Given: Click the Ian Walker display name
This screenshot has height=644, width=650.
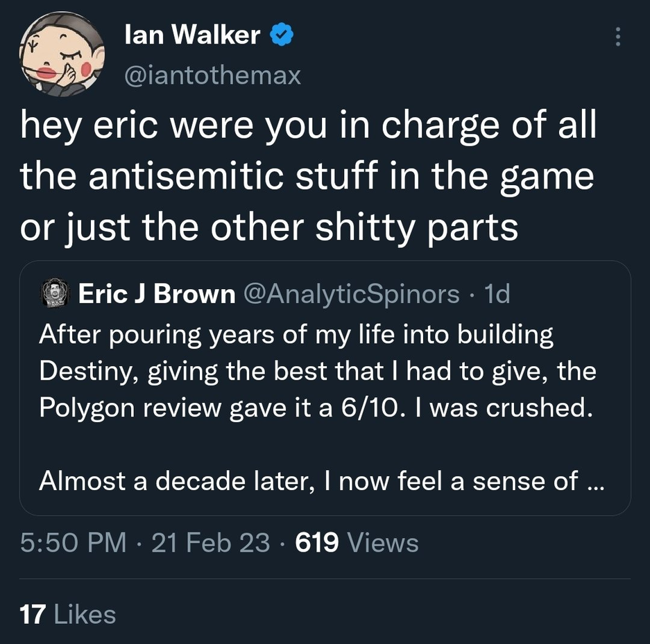Looking at the screenshot, I should [192, 36].
